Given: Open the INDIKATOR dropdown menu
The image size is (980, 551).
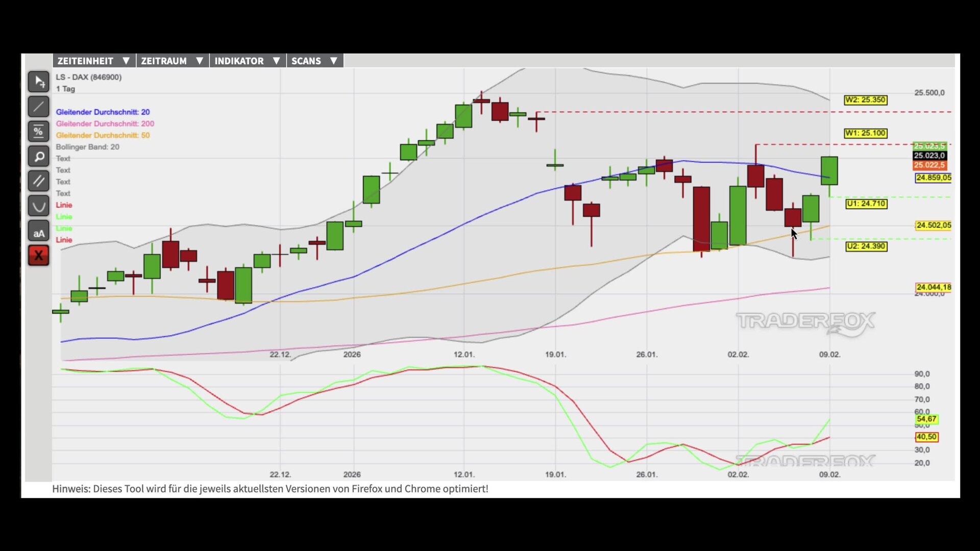Looking at the screenshot, I should pyautogui.click(x=248, y=61).
